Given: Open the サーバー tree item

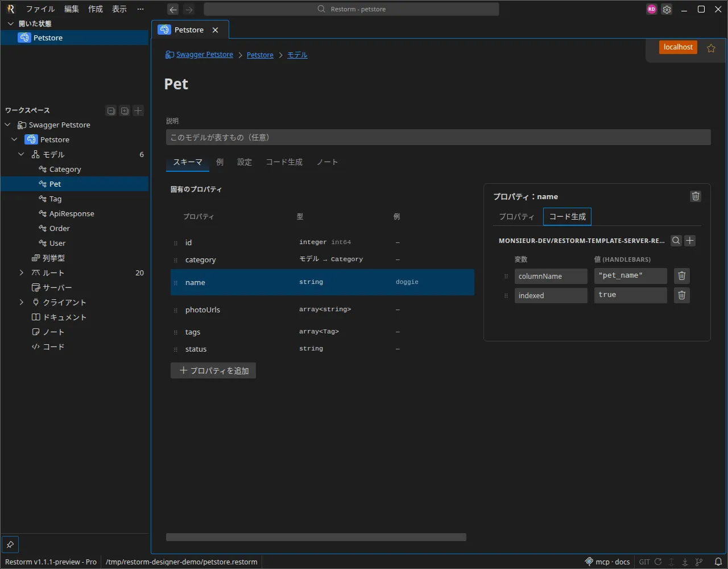Looking at the screenshot, I should 74,288.
